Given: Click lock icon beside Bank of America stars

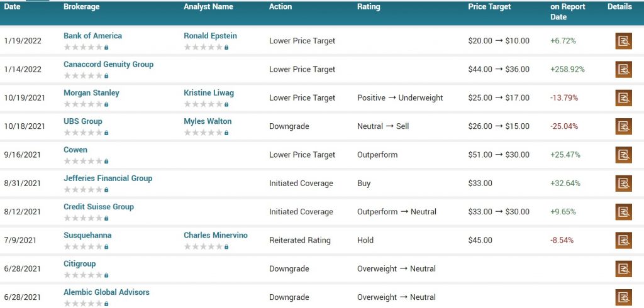Looking at the screenshot, I should click(x=106, y=47).
